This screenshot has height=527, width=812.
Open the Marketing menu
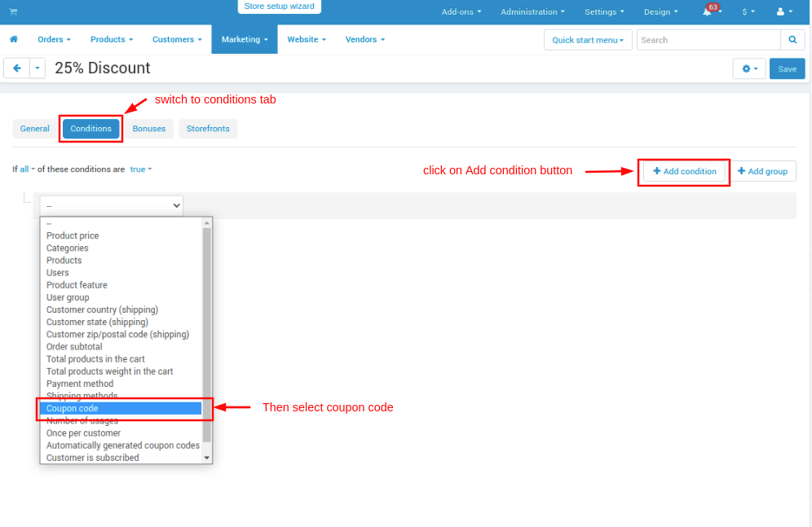244,39
